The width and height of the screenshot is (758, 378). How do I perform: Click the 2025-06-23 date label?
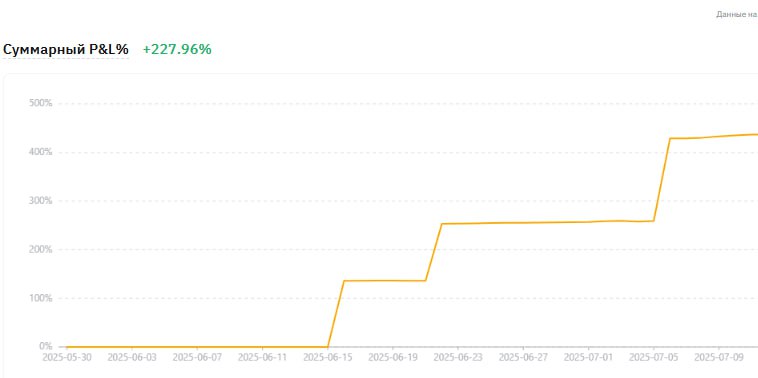pos(458,358)
